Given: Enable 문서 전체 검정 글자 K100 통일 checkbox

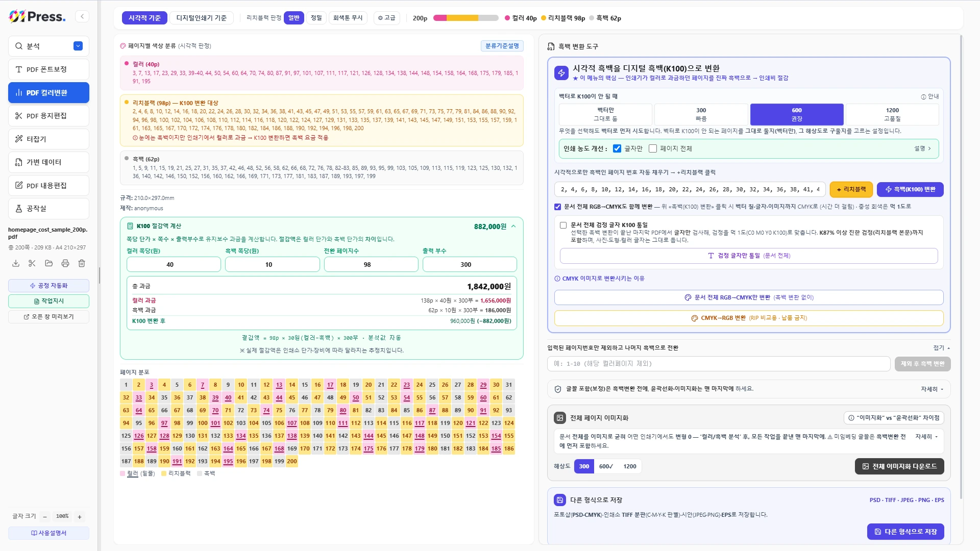Looking at the screenshot, I should pos(563,225).
